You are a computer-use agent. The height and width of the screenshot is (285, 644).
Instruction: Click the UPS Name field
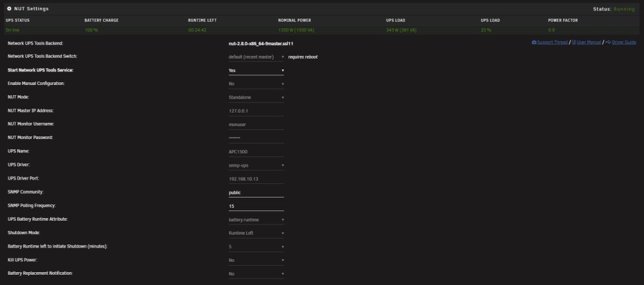point(256,152)
